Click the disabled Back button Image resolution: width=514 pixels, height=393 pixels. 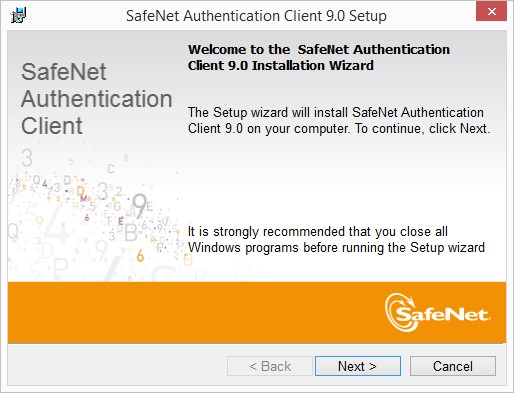[x=270, y=366]
